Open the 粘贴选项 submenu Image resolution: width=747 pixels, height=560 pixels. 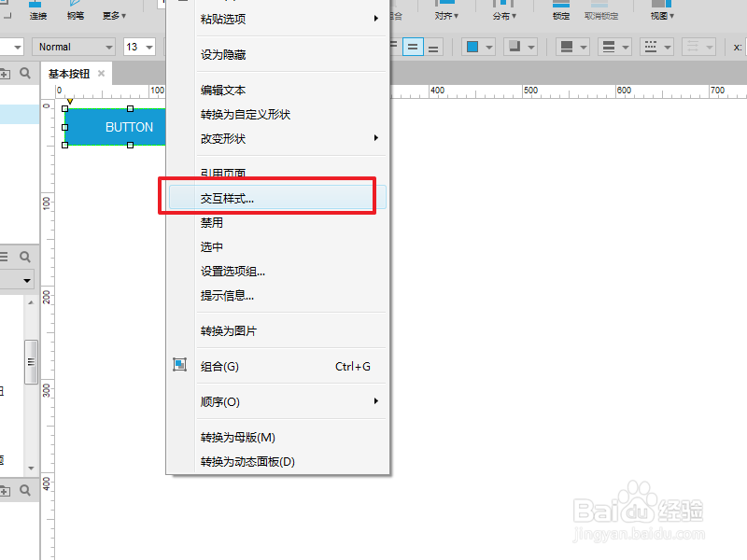(x=277, y=19)
